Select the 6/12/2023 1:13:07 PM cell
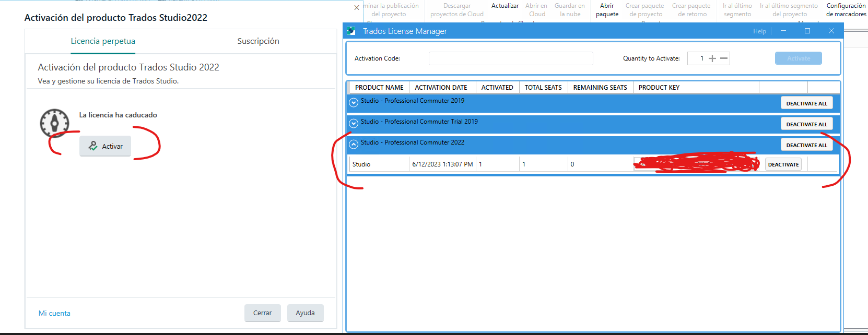 (442, 164)
